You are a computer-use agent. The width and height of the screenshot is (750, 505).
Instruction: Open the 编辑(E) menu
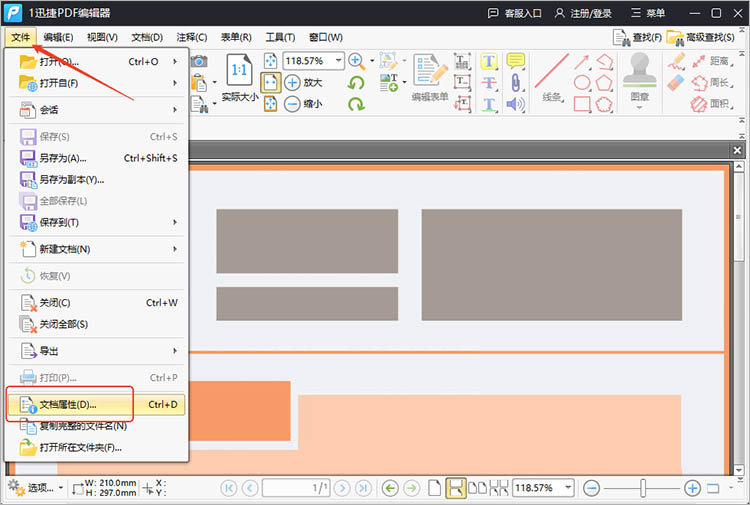[x=58, y=37]
